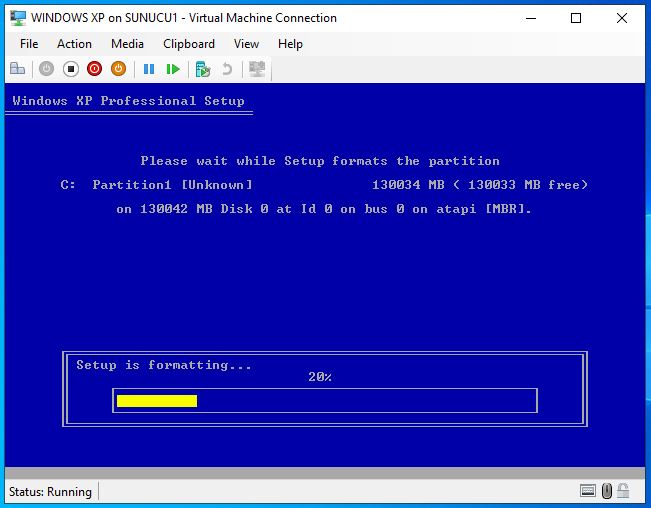The image size is (651, 508).
Task: Click the Enhanced Session toolbar icon
Action: pyautogui.click(x=257, y=69)
